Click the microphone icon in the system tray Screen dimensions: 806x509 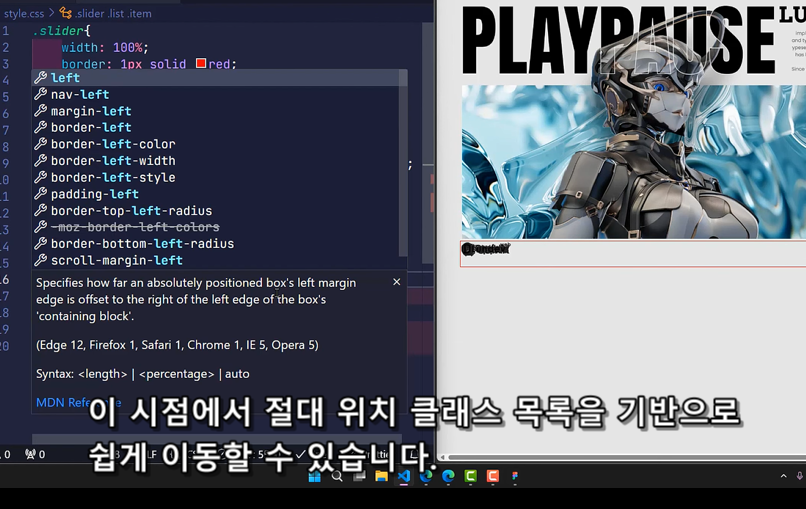tap(800, 476)
